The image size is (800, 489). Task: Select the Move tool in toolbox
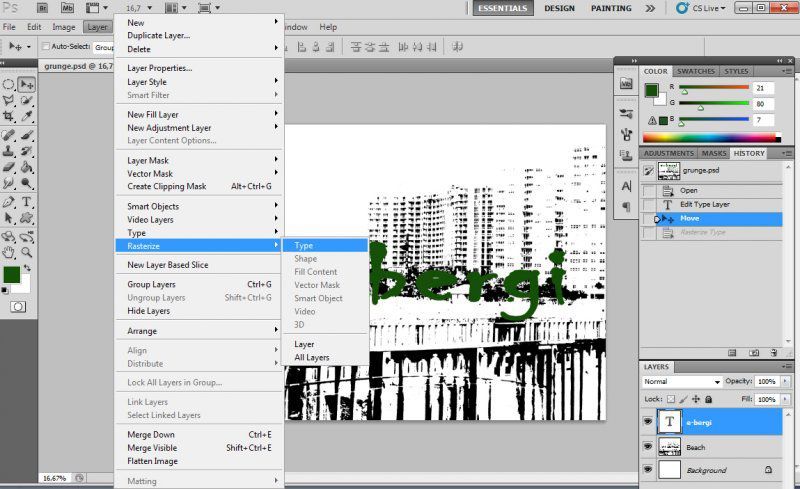pos(27,84)
